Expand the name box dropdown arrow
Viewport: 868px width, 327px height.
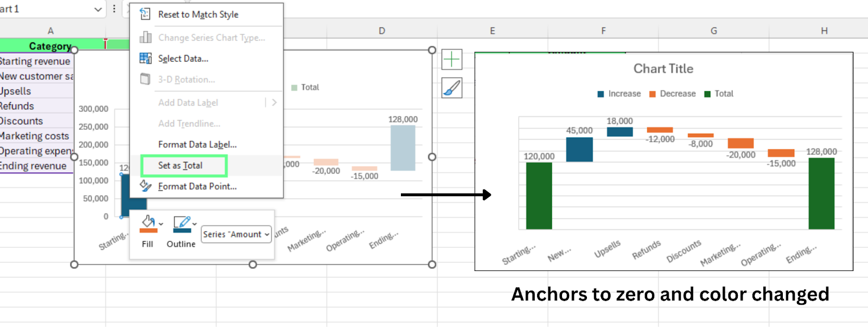coord(98,9)
